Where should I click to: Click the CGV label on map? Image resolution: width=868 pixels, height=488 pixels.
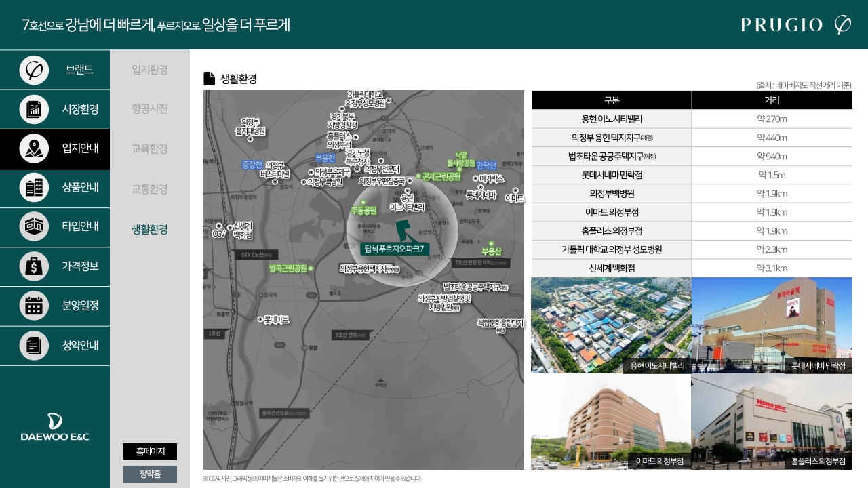[218, 234]
